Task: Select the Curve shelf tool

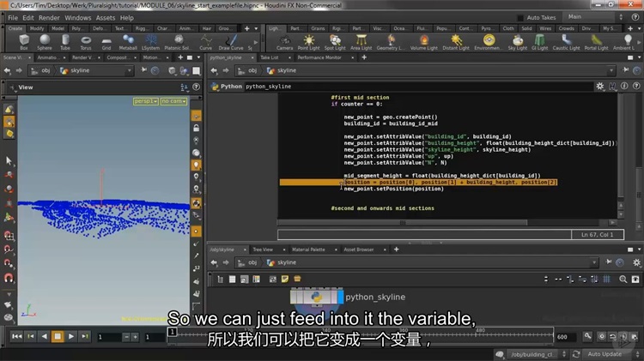Action: [x=206, y=42]
